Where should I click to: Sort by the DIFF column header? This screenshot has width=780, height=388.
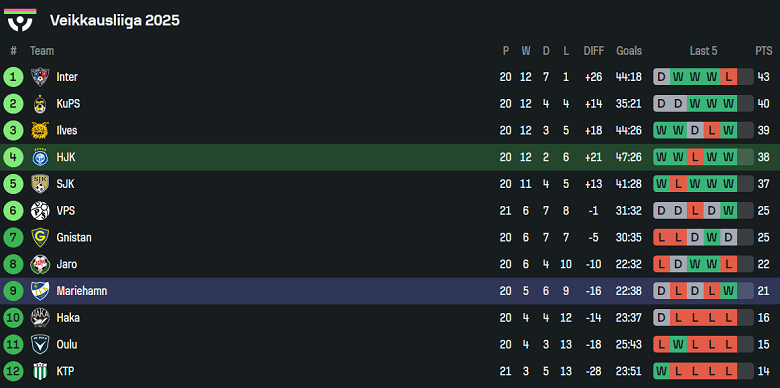pos(593,51)
